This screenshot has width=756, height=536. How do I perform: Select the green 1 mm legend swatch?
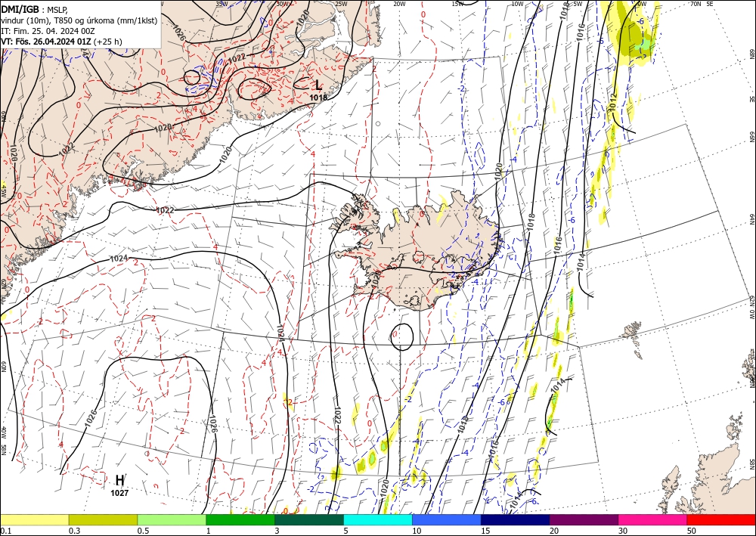tap(240, 519)
